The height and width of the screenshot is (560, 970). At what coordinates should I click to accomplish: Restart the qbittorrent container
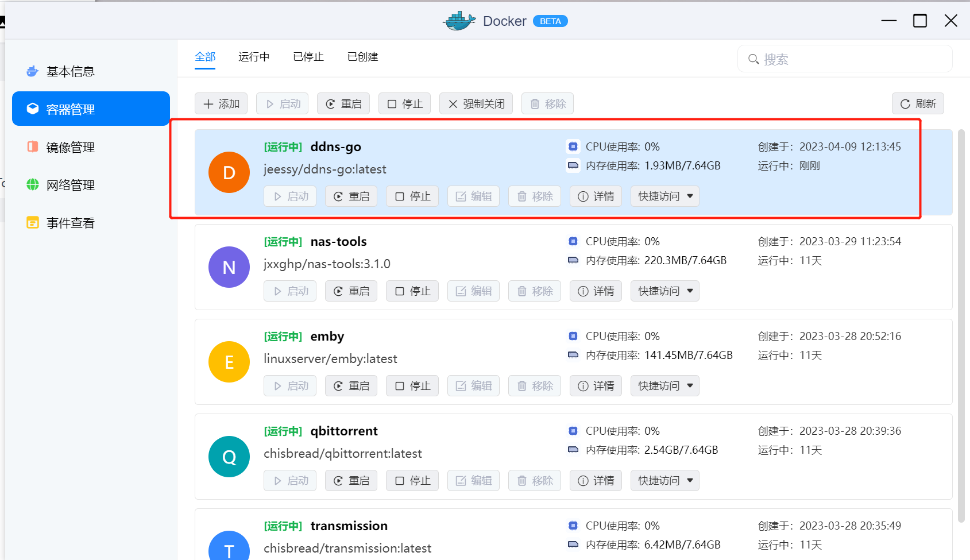(x=351, y=481)
